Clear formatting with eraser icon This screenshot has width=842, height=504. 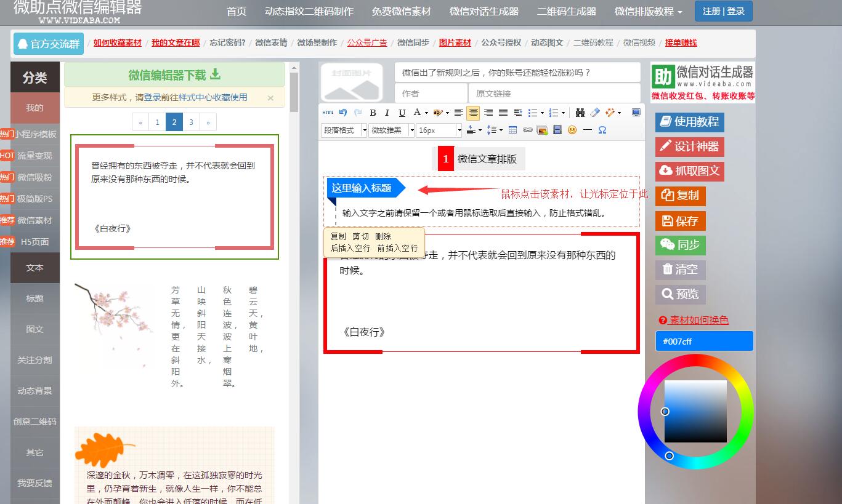click(x=595, y=113)
